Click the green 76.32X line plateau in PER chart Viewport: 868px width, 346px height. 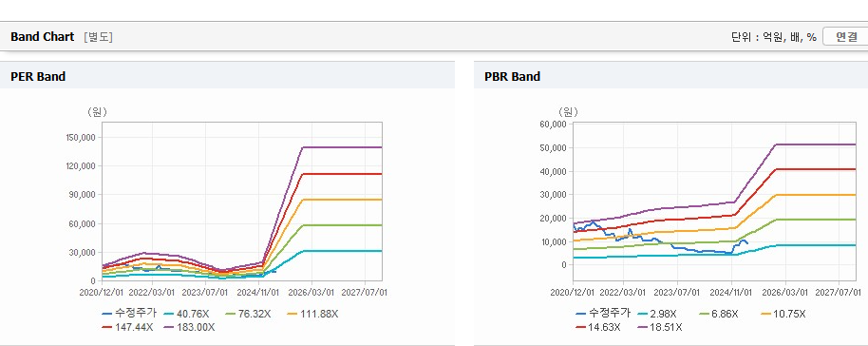tap(342, 225)
